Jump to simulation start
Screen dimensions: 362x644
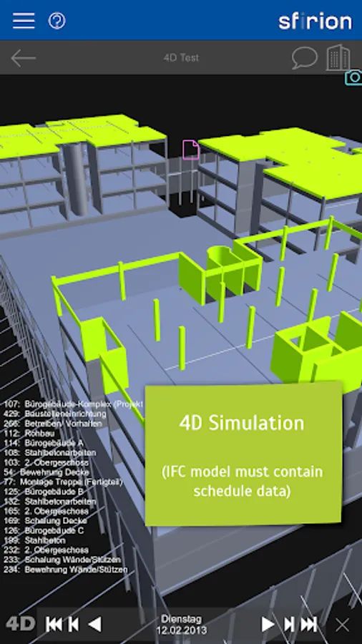[x=54, y=625]
